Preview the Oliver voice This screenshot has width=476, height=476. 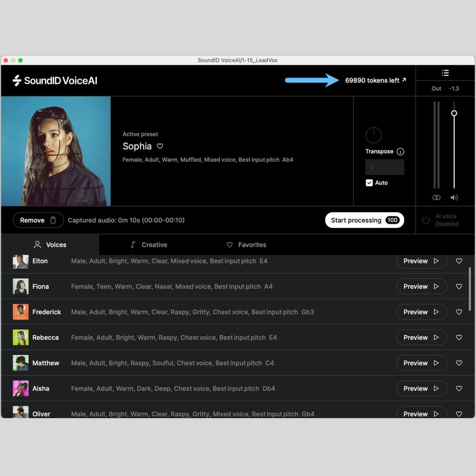point(421,413)
